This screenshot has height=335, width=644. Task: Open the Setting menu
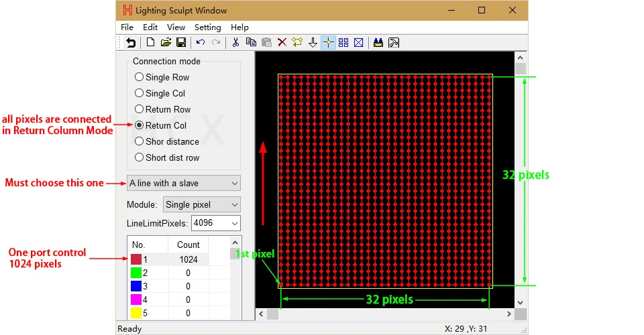207,27
